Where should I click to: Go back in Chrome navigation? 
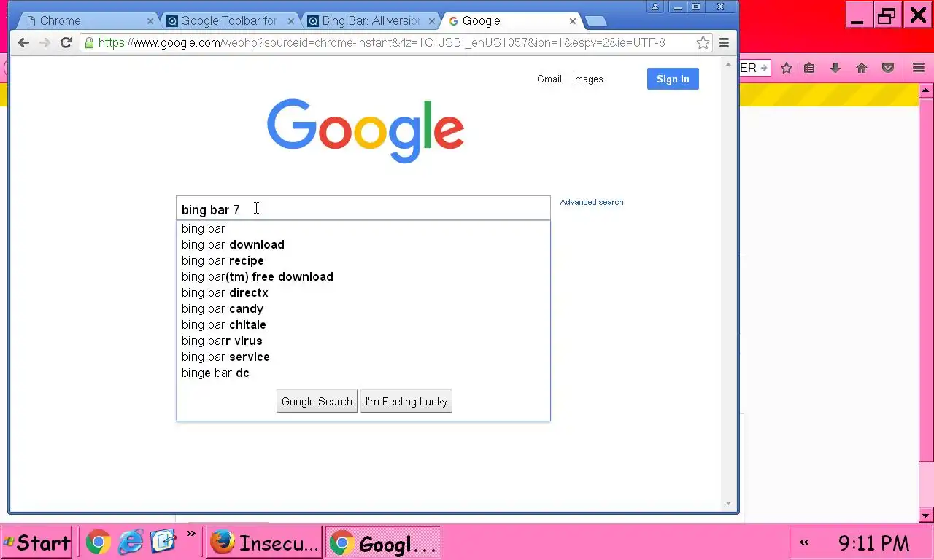click(x=23, y=43)
